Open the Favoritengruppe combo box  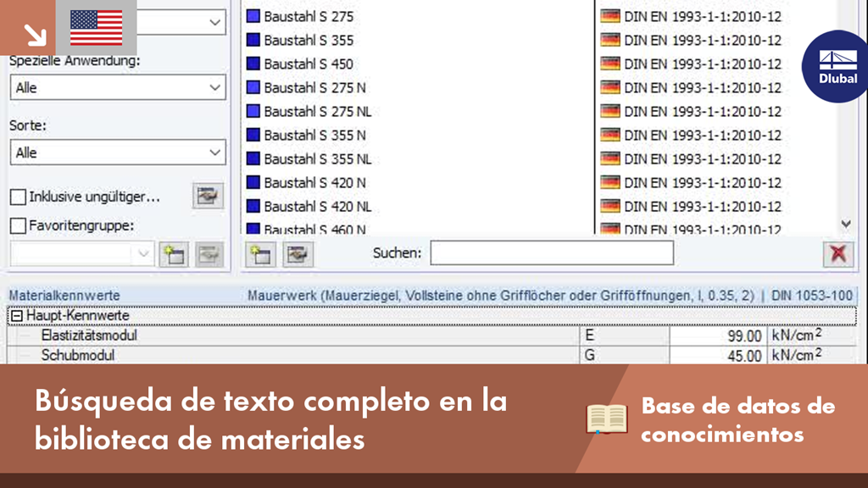click(82, 254)
